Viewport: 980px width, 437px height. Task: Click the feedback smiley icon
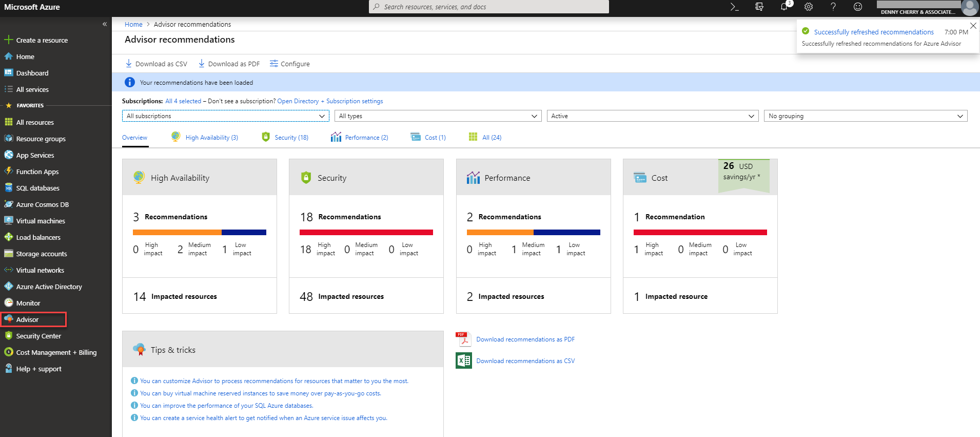tap(858, 7)
